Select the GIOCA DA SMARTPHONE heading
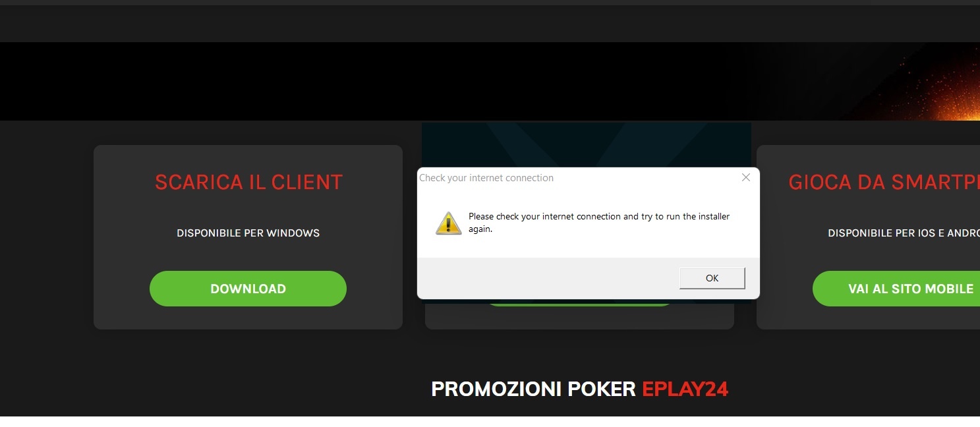 click(x=884, y=182)
